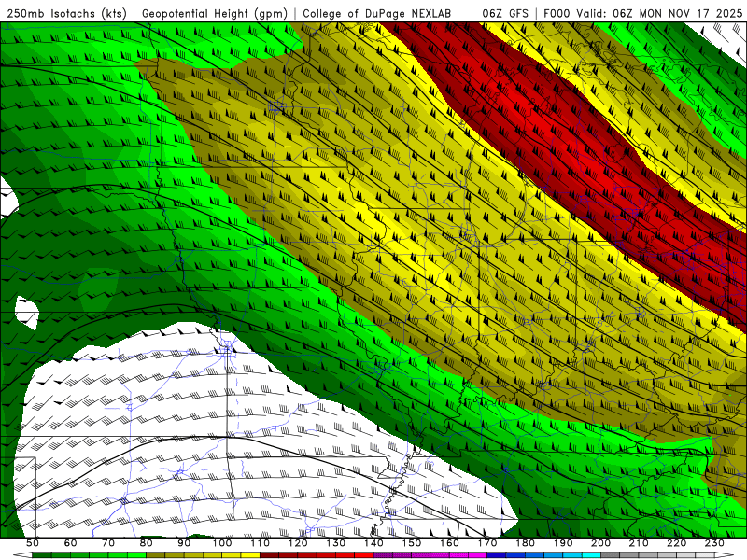Click the 220 legend value
Viewport: 747px width, 560px height.
[677, 543]
